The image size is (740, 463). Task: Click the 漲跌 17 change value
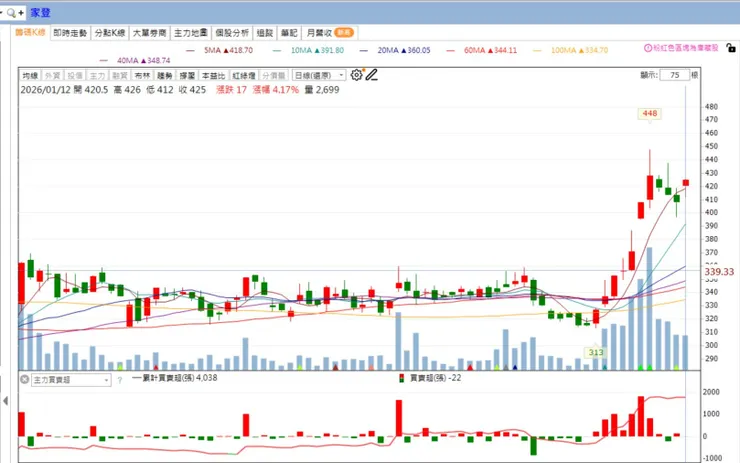coord(231,90)
